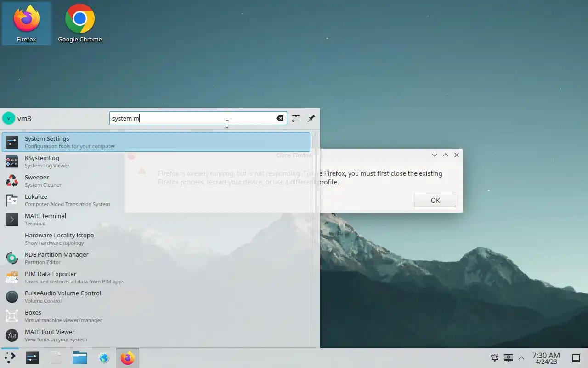
Task: Select the Lokalize entry
Action: pyautogui.click(x=156, y=200)
